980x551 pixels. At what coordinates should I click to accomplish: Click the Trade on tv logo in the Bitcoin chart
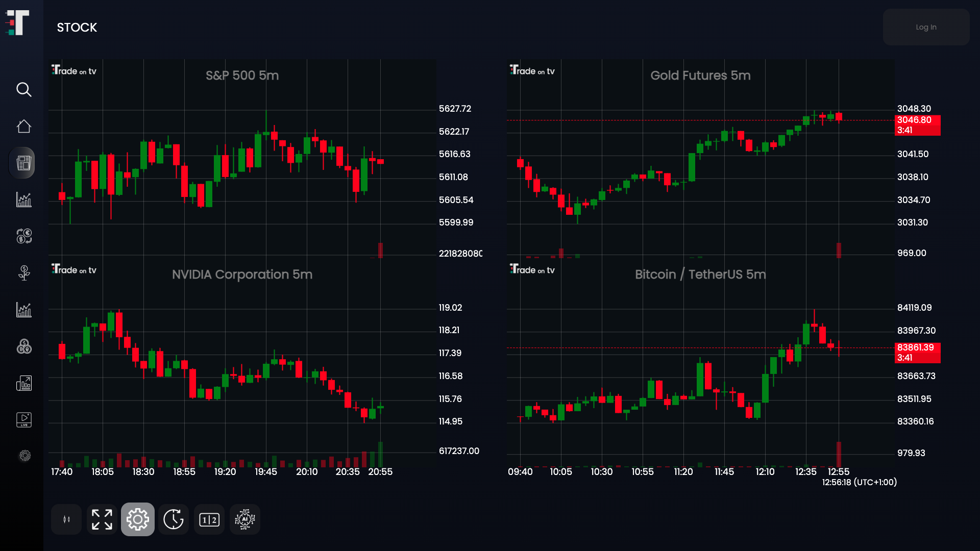(x=532, y=269)
